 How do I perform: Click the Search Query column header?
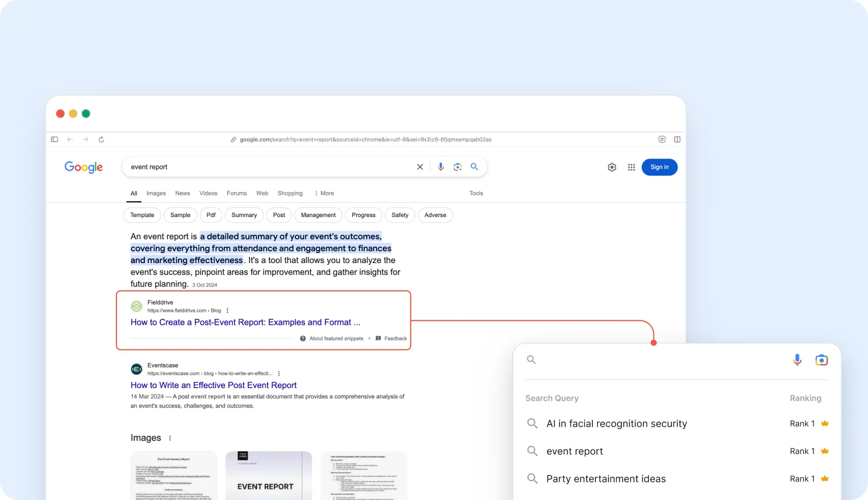[x=552, y=398]
